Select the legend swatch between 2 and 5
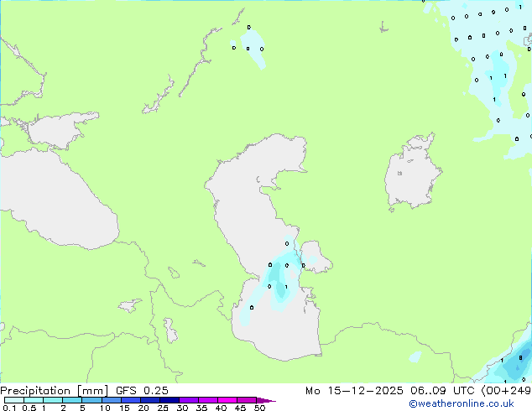 coord(72,400)
